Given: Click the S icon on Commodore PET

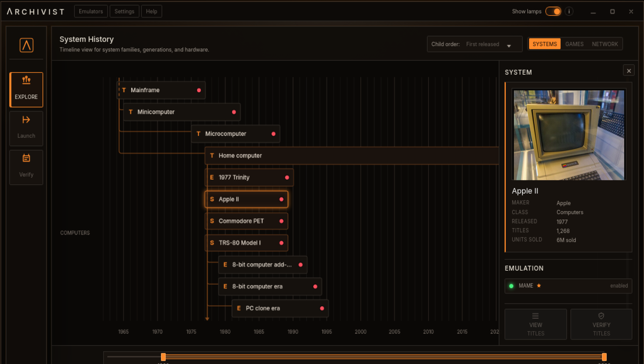Looking at the screenshot, I should tap(212, 220).
